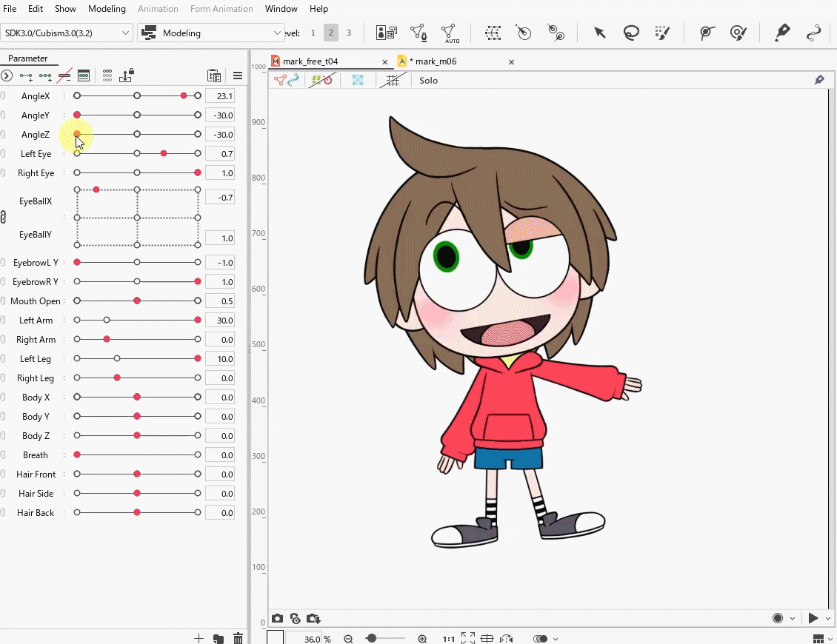Zoom in the canvas with plus magnifier
Viewport: 837px width, 644px height.
pyautogui.click(x=422, y=639)
